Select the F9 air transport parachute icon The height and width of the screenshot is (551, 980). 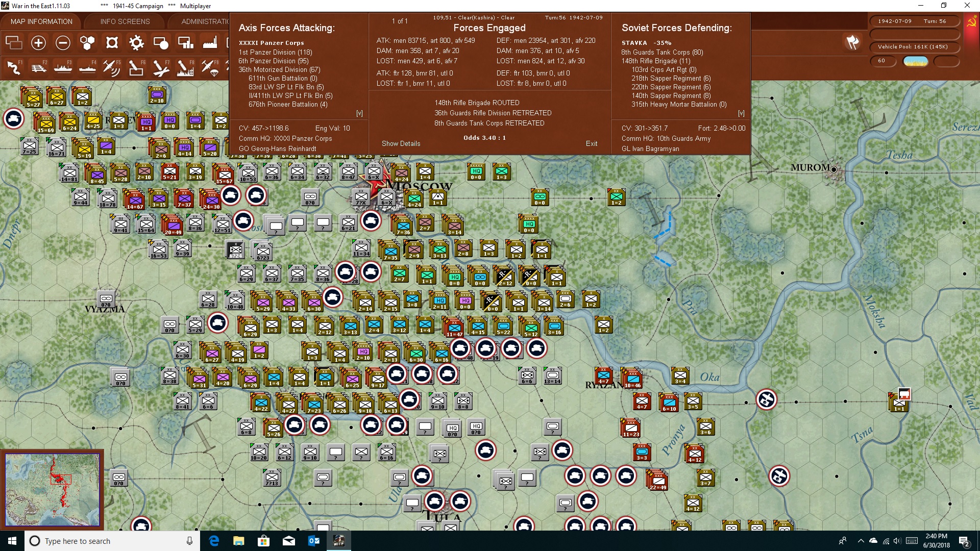[x=210, y=67]
